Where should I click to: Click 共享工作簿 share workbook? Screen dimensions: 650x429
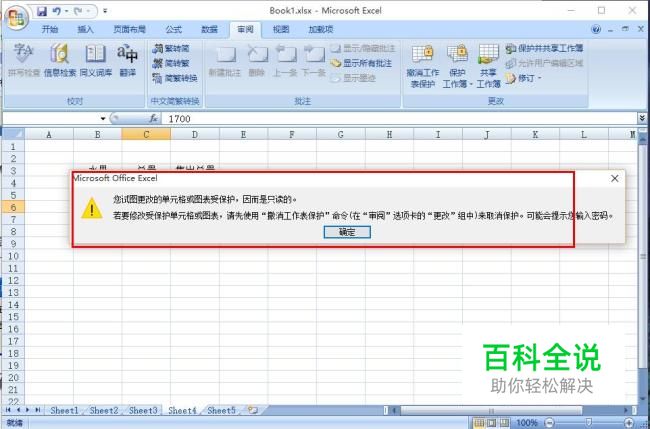click(x=488, y=66)
